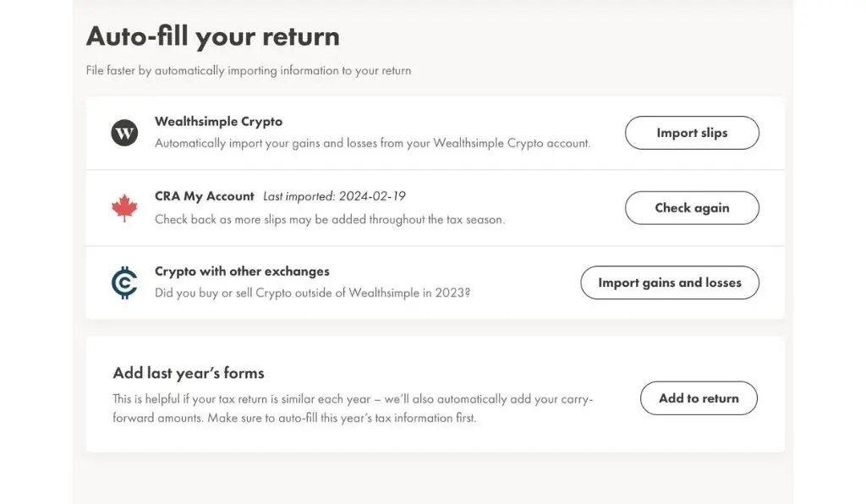Click the Auto-fill your return heading

212,36
